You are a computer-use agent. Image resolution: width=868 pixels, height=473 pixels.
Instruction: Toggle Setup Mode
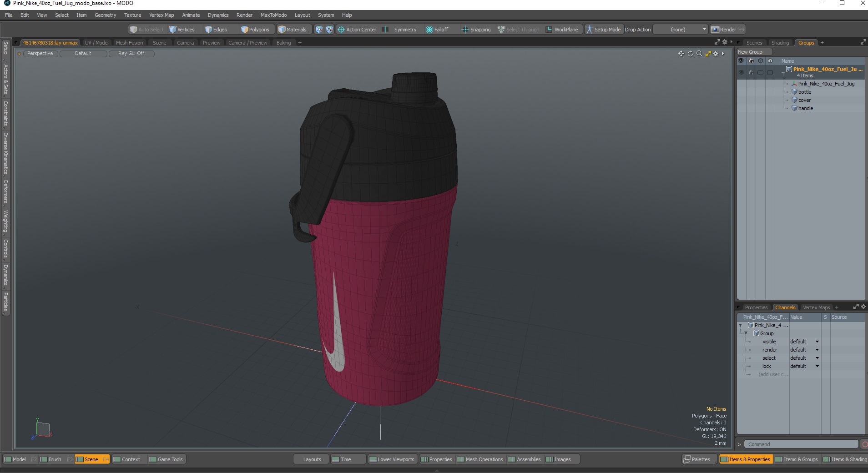(x=603, y=30)
